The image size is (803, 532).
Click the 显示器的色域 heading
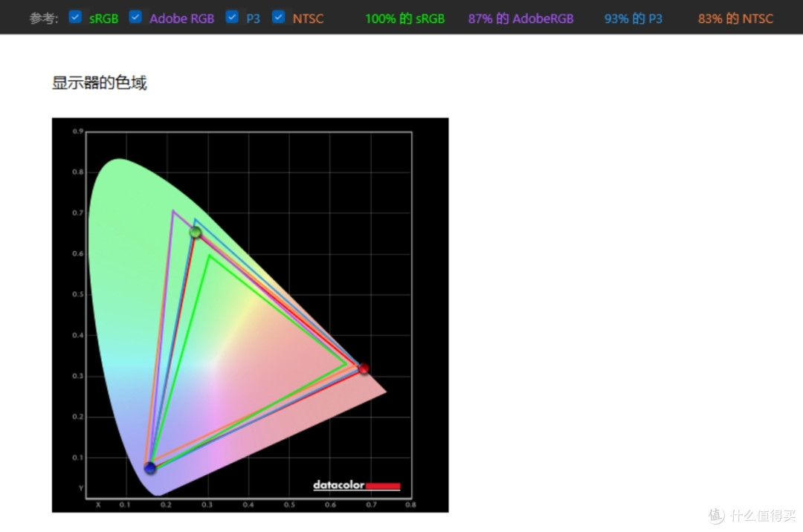100,82
